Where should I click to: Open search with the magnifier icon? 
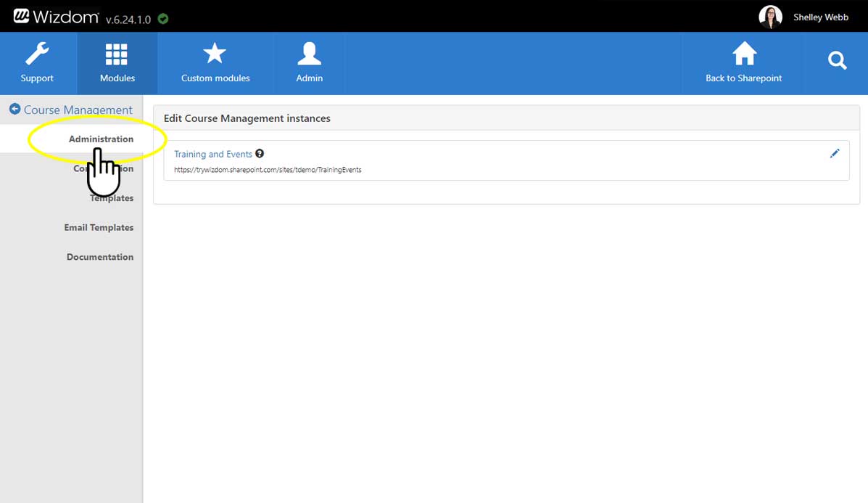(x=837, y=62)
